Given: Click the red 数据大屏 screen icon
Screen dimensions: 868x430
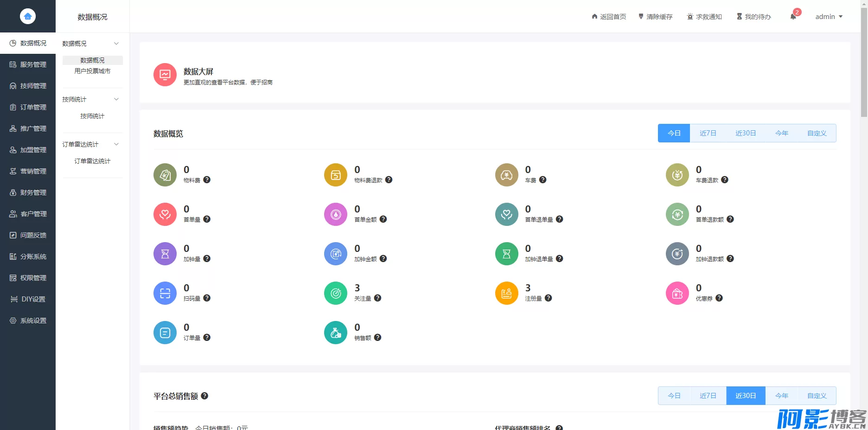Looking at the screenshot, I should point(165,75).
